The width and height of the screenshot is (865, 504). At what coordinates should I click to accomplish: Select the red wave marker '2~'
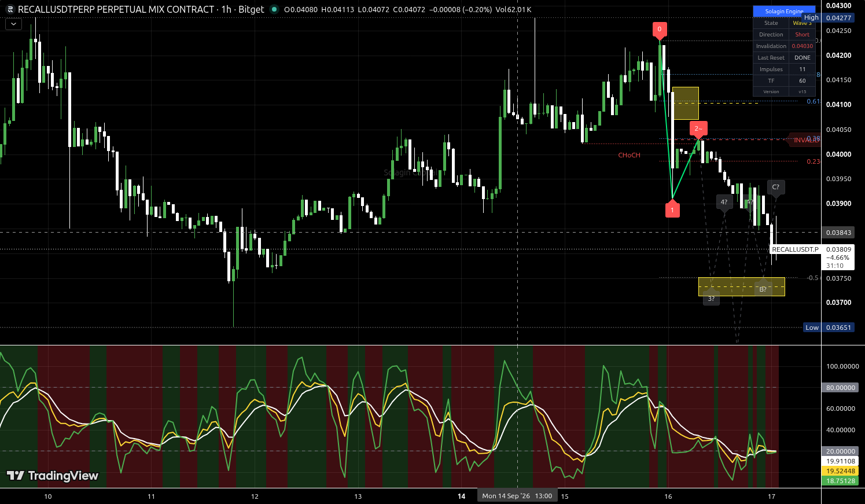pyautogui.click(x=698, y=129)
